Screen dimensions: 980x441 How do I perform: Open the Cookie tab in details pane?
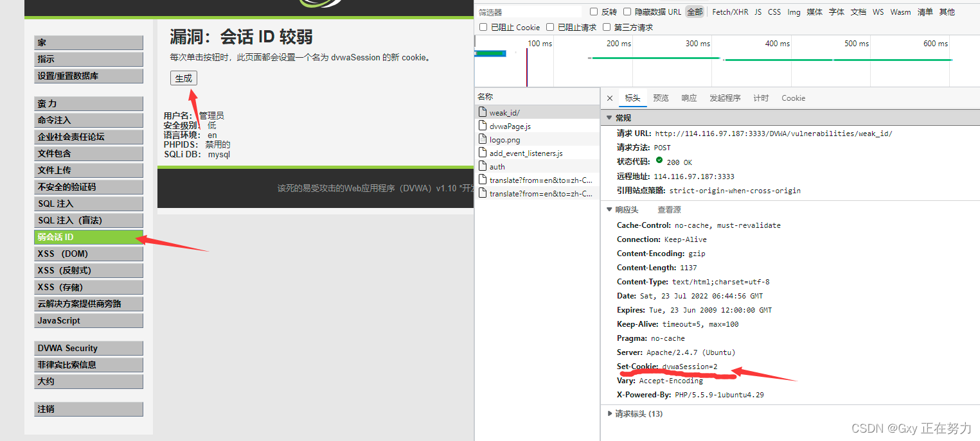[x=793, y=98]
